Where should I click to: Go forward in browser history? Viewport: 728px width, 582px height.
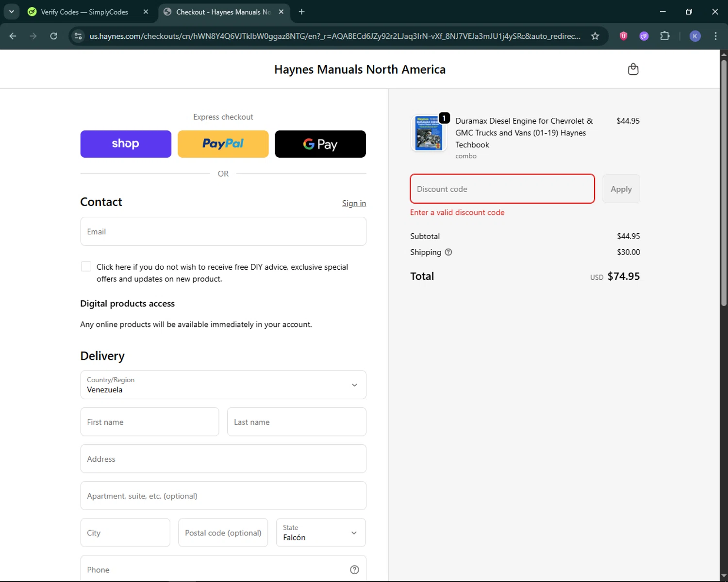click(x=33, y=36)
